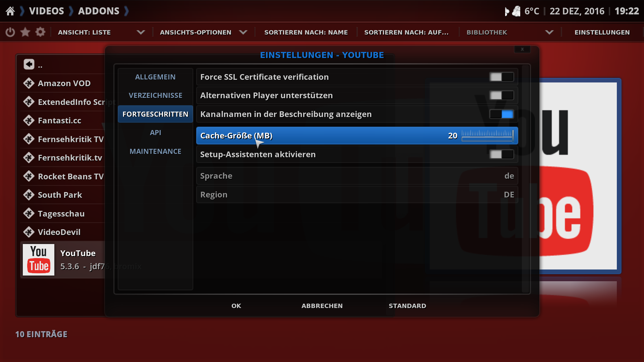Select the Fortgeschritten tab
Screen dimensions: 644x362
coord(155,114)
